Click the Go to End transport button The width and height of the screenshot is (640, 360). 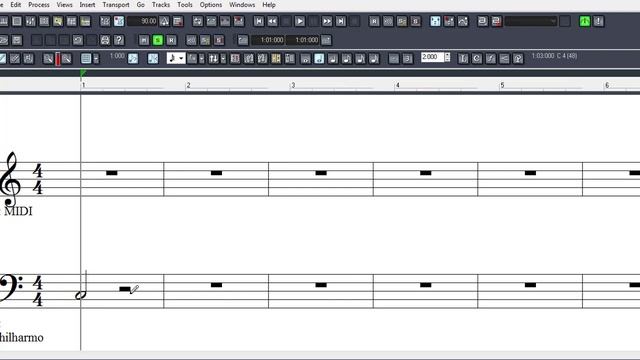click(341, 21)
